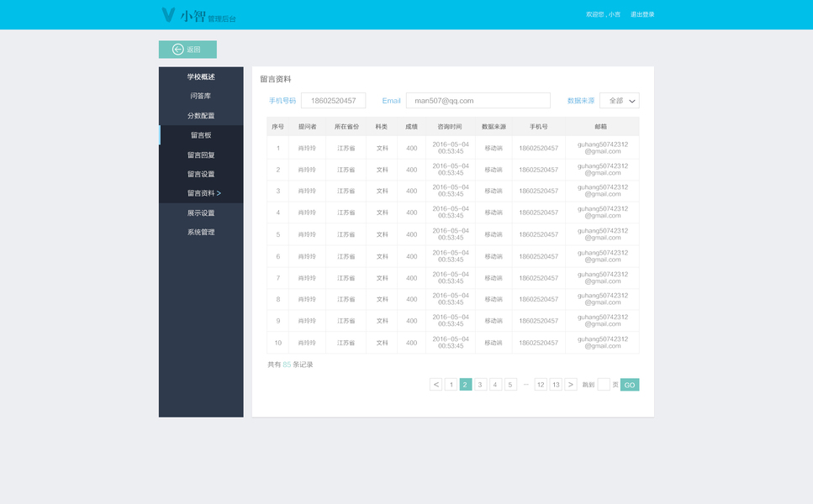Click the Email input field

[478, 101]
